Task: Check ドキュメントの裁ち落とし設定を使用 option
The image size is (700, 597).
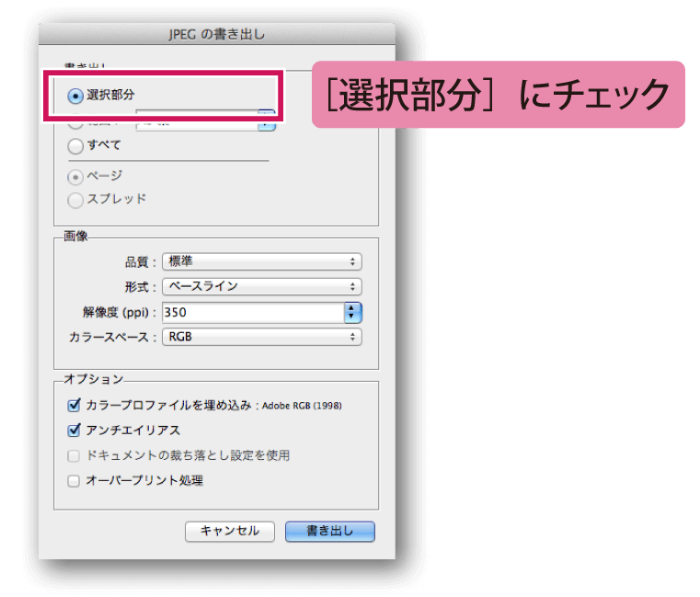Action: pos(75,455)
